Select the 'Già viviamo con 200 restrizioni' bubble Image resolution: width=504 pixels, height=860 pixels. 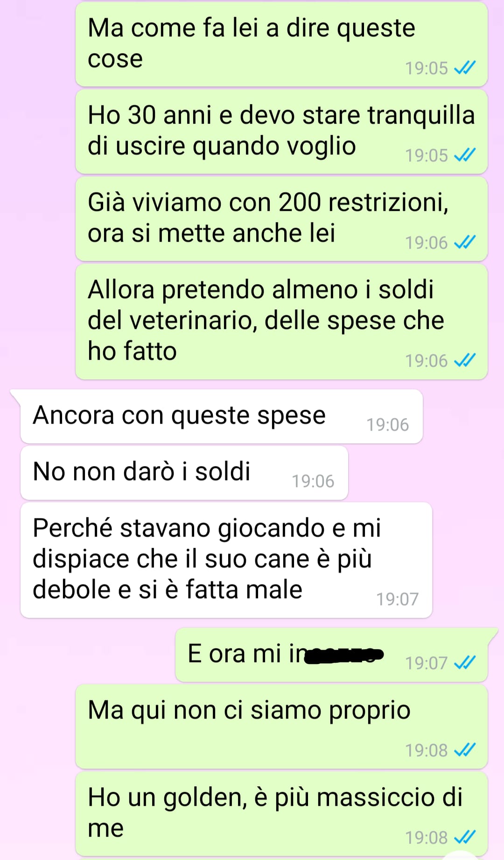281,219
